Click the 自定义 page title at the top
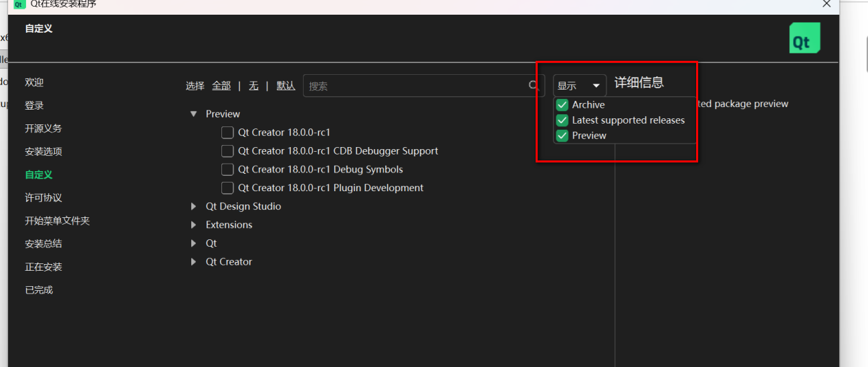The height and width of the screenshot is (367, 868). [x=39, y=29]
